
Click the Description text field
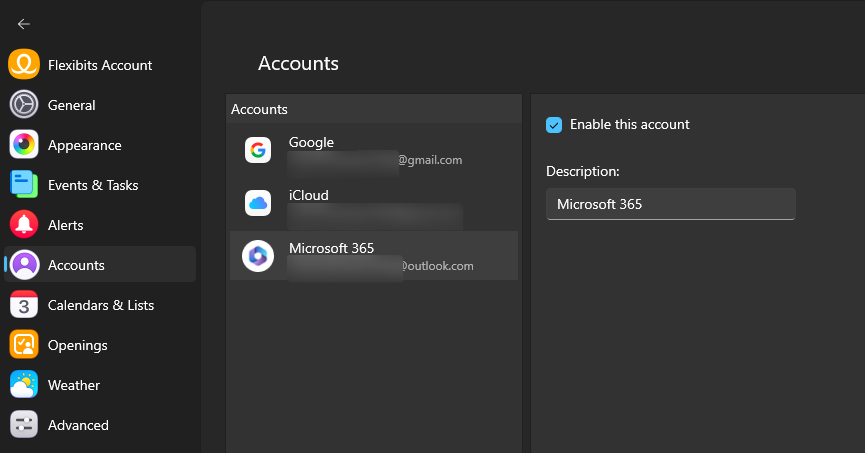670,204
